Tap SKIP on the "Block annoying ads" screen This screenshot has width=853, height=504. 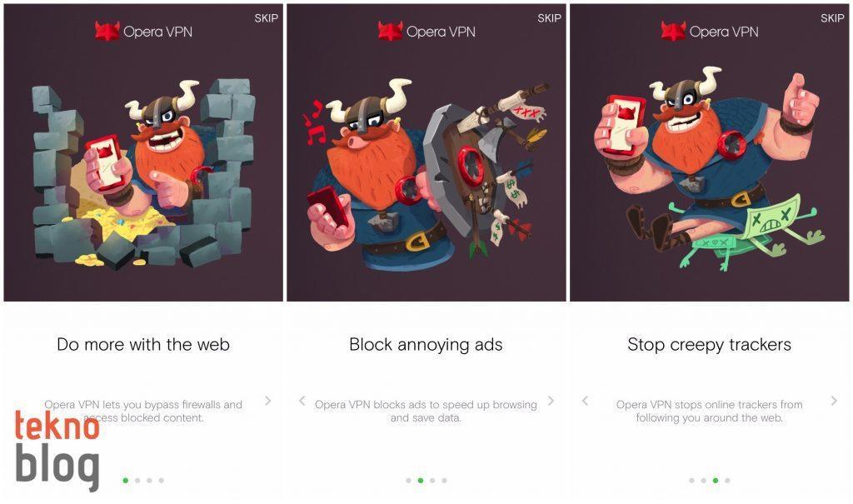(x=549, y=18)
